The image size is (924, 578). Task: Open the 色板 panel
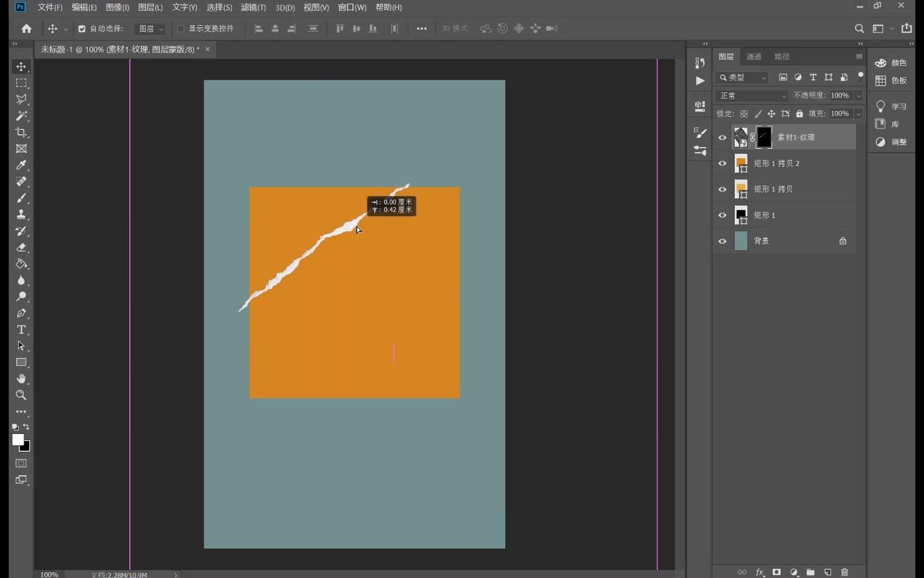[891, 81]
